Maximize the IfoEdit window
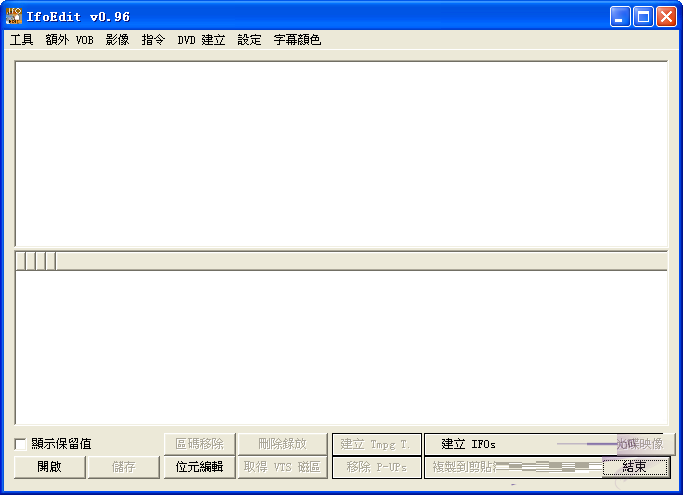Screen dimensions: 683x495 [x=643, y=17]
